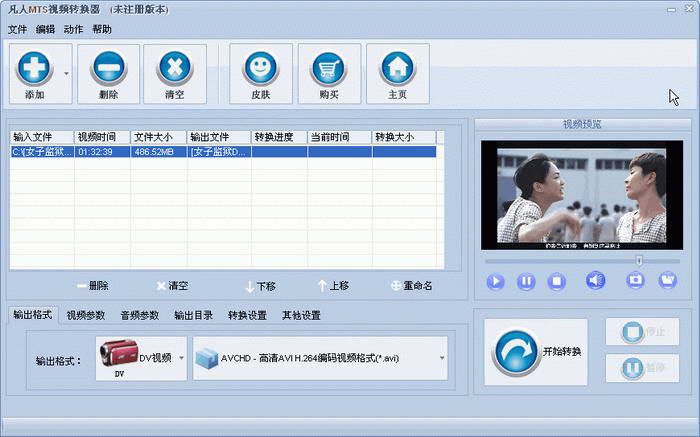Screen dimensions: 700x437
Task: Pause the video preview
Action: (526, 281)
